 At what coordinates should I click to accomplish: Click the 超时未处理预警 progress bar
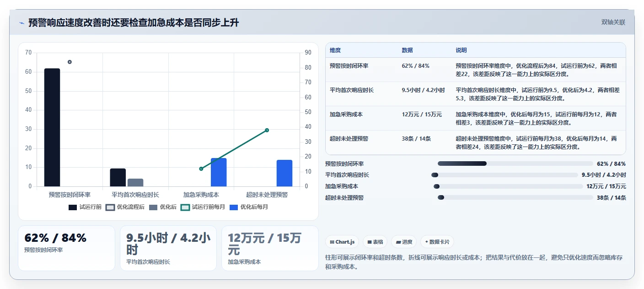[x=515, y=197]
